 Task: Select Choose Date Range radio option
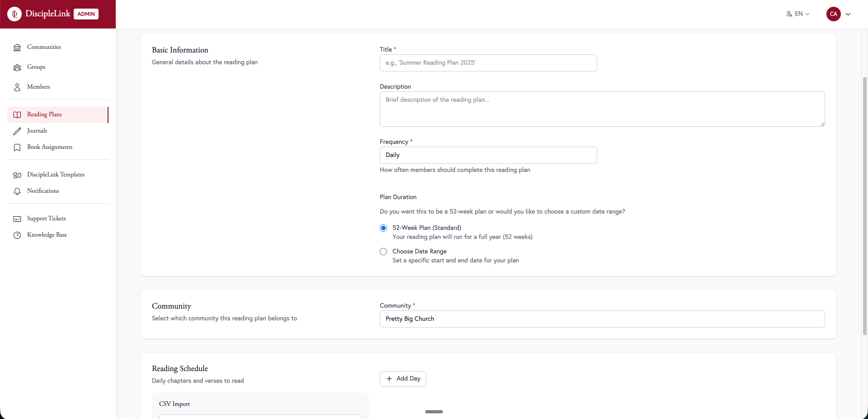(383, 252)
